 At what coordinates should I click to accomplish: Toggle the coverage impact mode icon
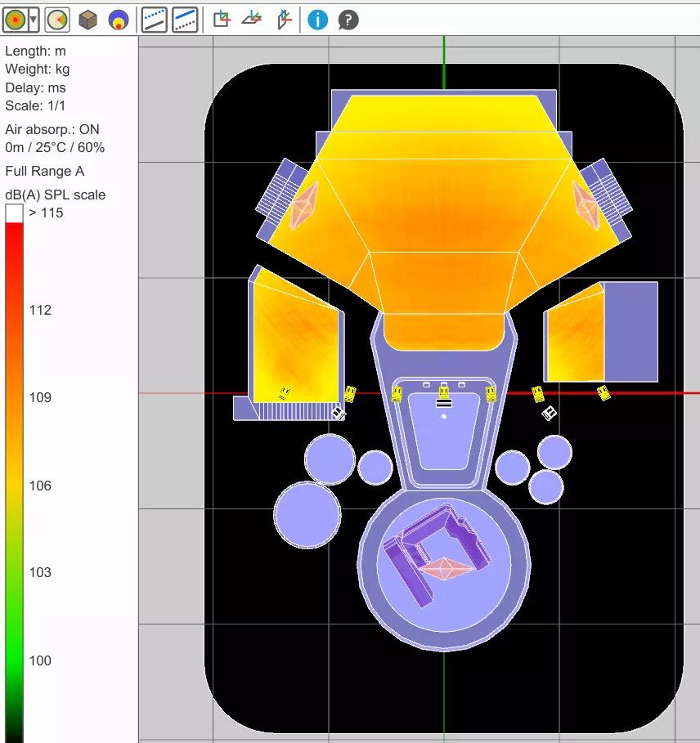57,20
